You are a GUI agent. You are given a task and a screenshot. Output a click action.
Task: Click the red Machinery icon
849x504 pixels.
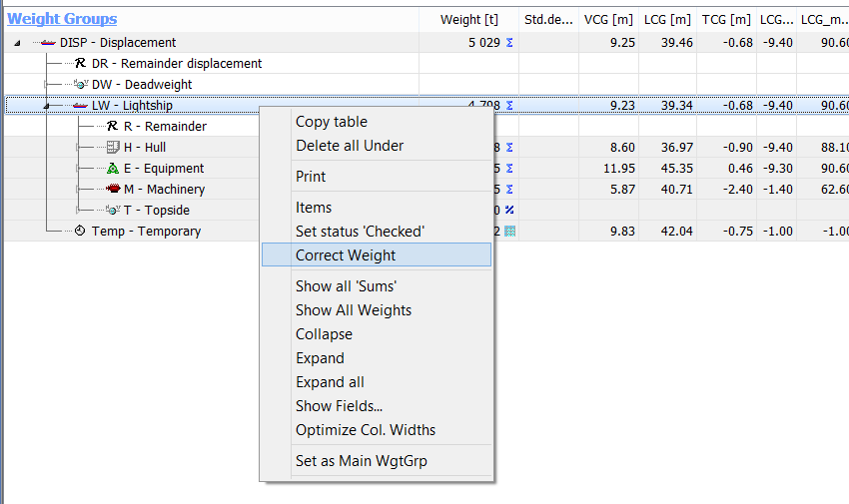point(113,189)
